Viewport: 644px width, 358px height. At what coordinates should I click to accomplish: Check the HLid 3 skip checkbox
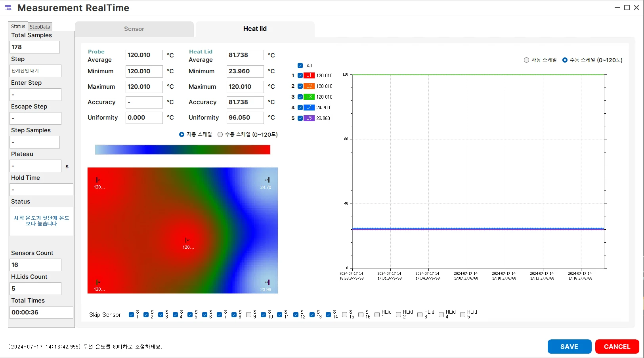(420, 315)
